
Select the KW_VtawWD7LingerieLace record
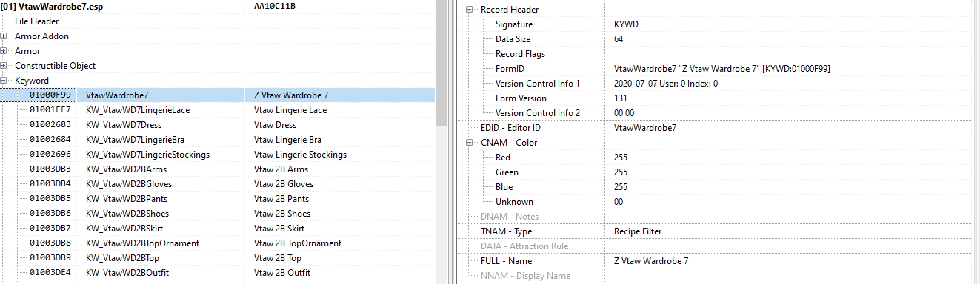pyautogui.click(x=217, y=110)
